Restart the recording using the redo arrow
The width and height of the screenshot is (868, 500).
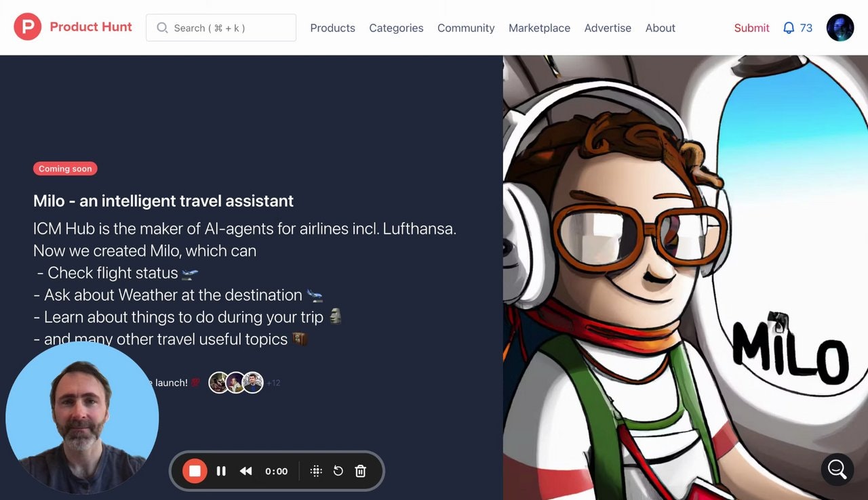[338, 471]
